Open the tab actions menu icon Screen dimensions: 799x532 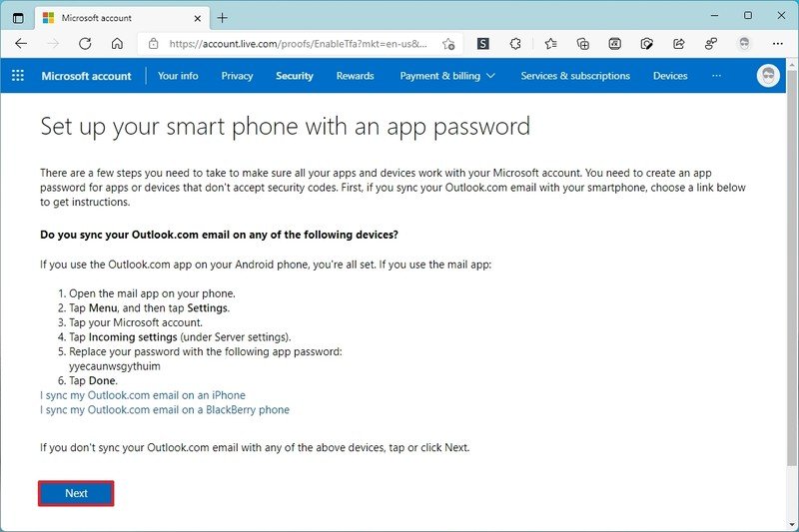18,18
